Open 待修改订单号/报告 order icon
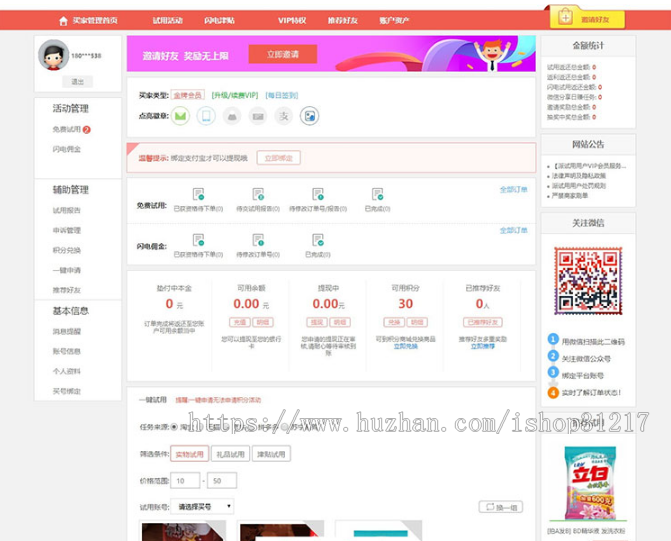Screen dimensions: 671x541 click(318, 194)
